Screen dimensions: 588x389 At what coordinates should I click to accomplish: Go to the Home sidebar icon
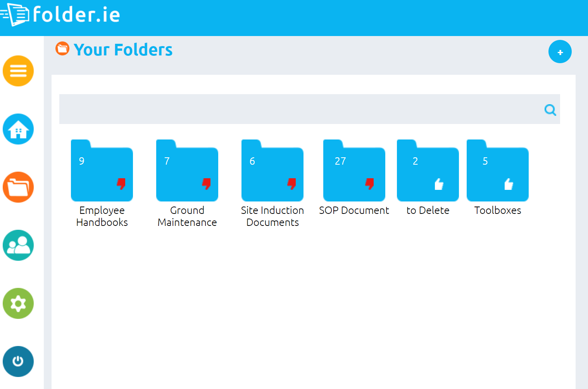tap(18, 129)
